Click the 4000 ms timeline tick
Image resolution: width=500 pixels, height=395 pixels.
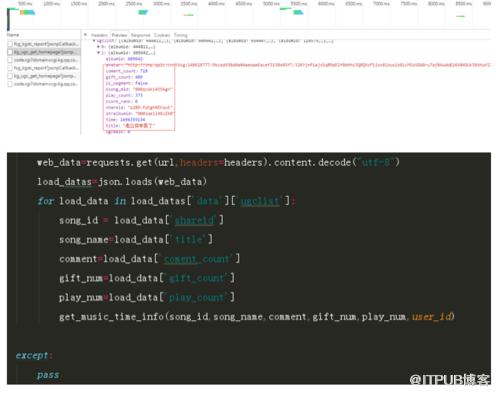[x=216, y=4]
